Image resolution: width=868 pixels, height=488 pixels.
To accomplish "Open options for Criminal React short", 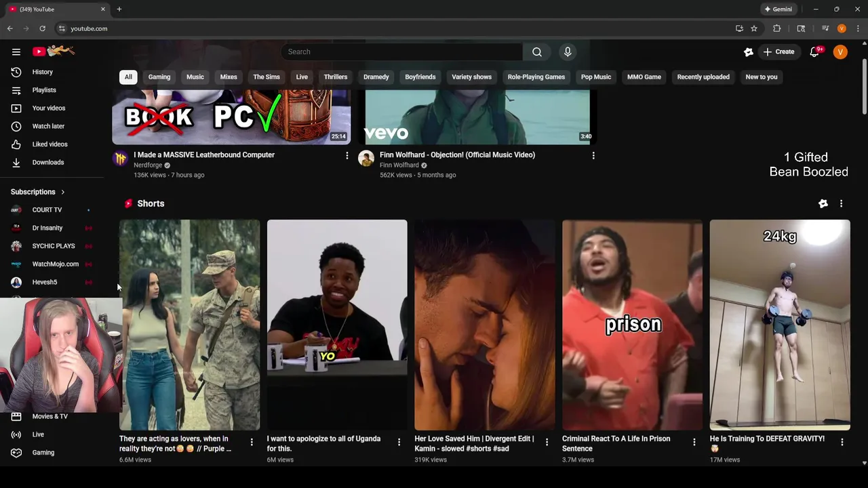I will pos(694,442).
